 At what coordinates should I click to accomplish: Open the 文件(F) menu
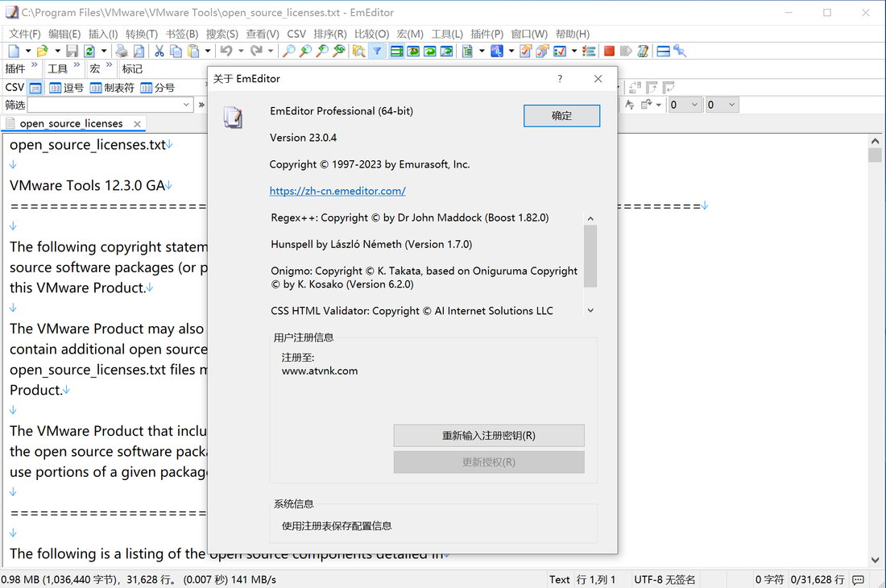(24, 34)
